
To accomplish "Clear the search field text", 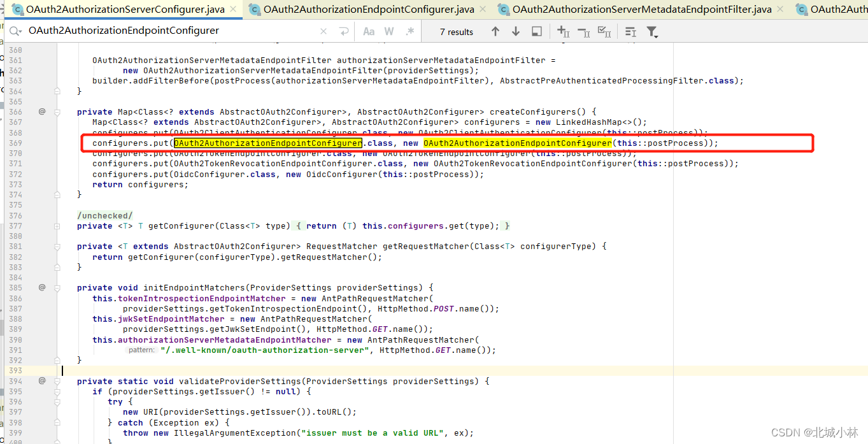I will point(324,31).
